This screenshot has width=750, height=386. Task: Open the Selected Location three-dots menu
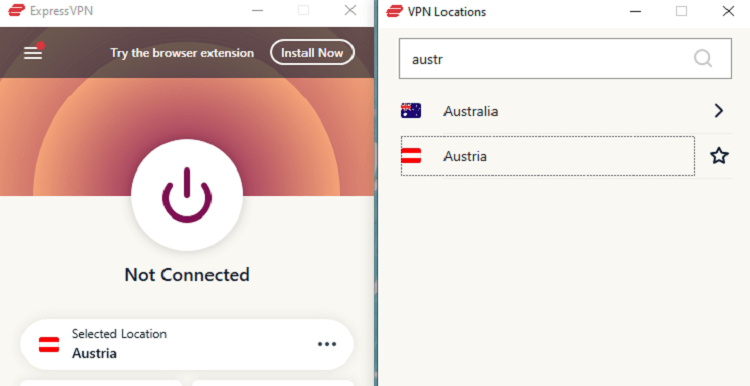(327, 344)
